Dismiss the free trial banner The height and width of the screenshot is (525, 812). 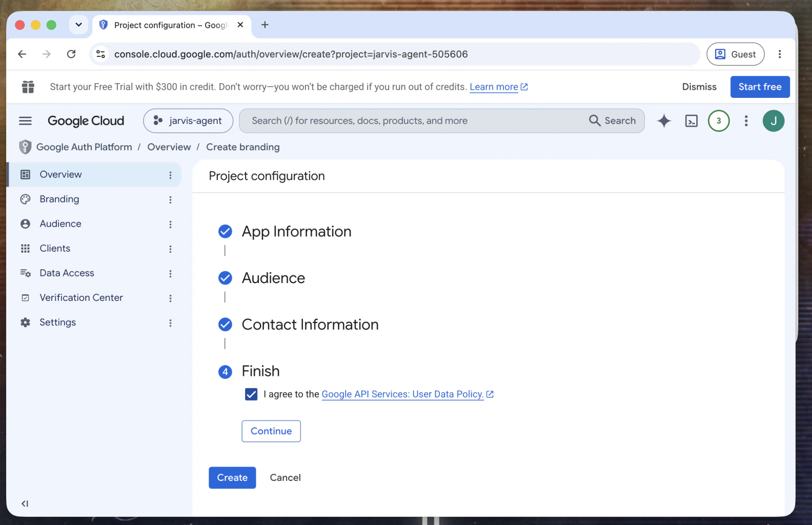(x=699, y=87)
